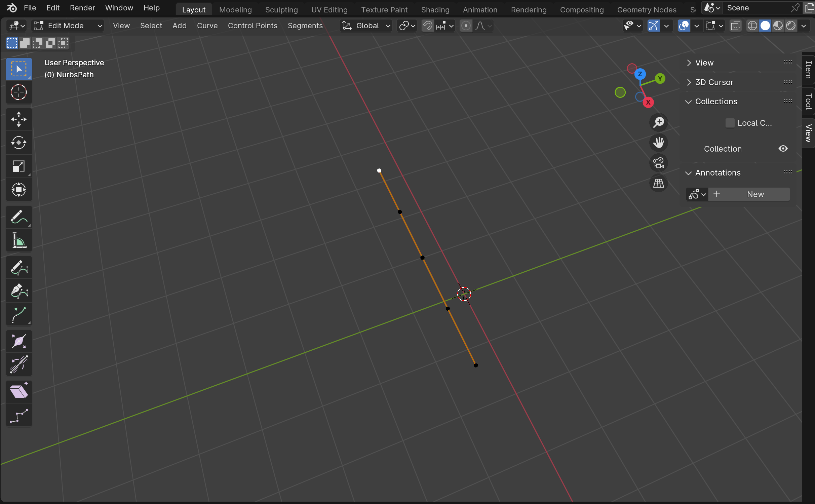Toggle show overlays button
This screenshot has width=815, height=504.
coord(684,26)
